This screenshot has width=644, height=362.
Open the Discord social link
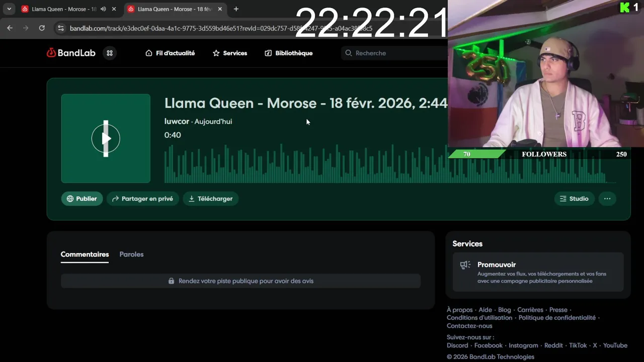pyautogui.click(x=457, y=345)
